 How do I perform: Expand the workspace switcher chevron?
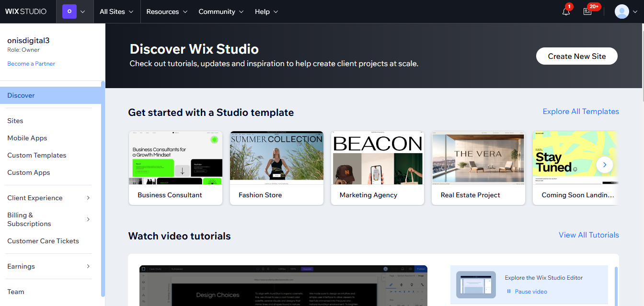pos(83,11)
